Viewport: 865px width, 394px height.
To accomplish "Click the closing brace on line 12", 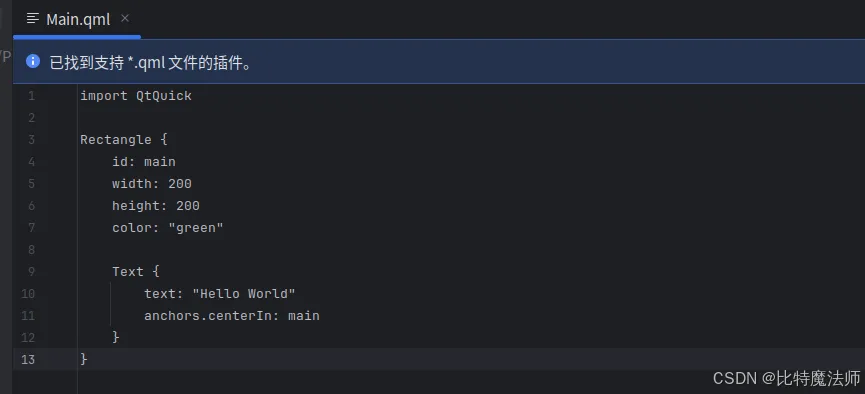I will coord(116,337).
